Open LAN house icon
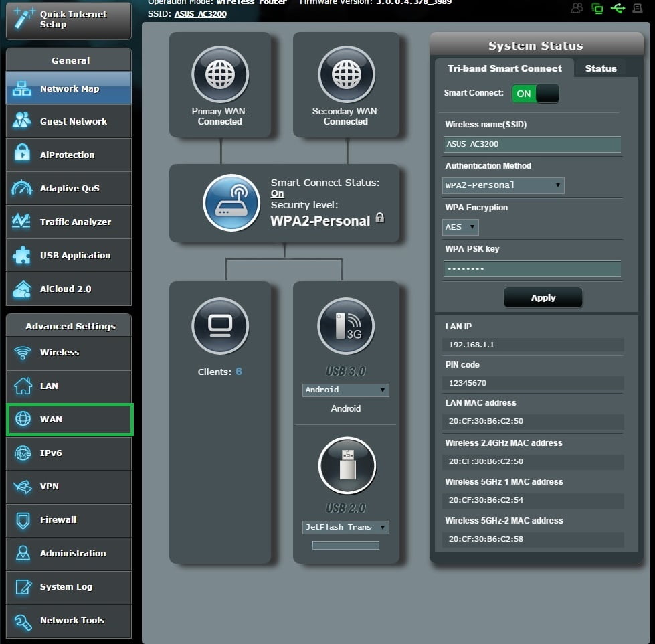 [x=23, y=386]
